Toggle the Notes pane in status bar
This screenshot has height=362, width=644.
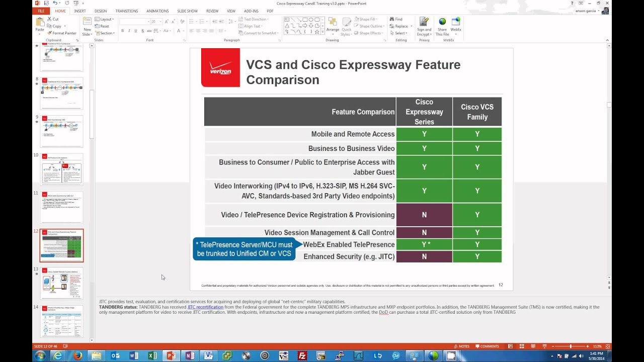click(462, 346)
